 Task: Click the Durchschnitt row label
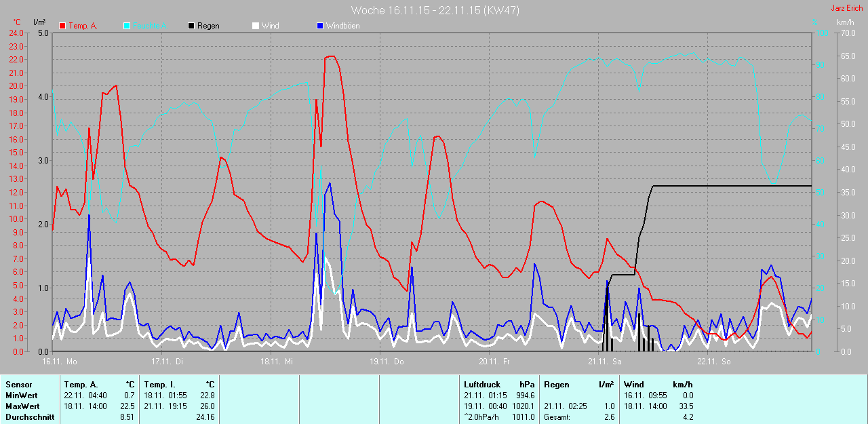(30, 417)
